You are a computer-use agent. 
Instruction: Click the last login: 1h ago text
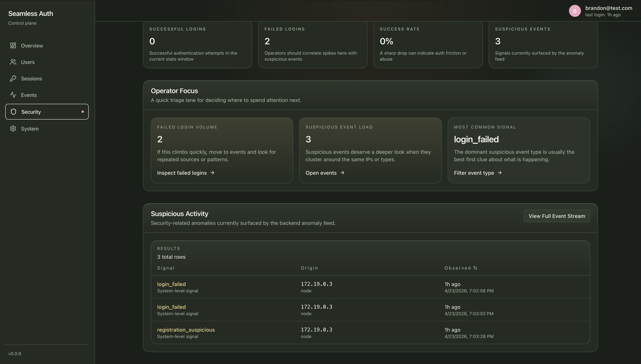coord(603,15)
